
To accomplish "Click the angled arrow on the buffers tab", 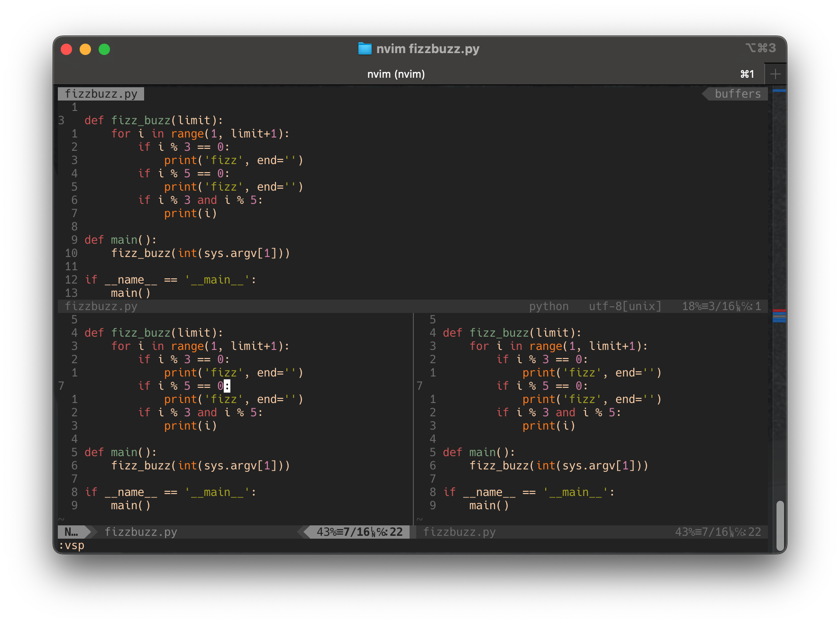I will point(706,93).
